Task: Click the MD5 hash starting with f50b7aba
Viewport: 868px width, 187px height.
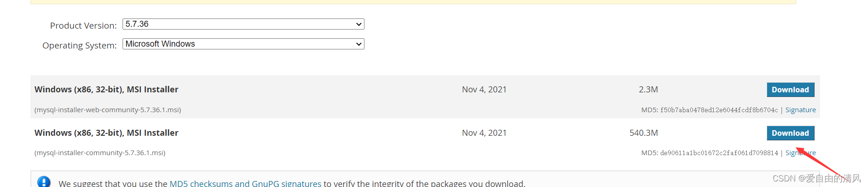Action: (x=719, y=110)
